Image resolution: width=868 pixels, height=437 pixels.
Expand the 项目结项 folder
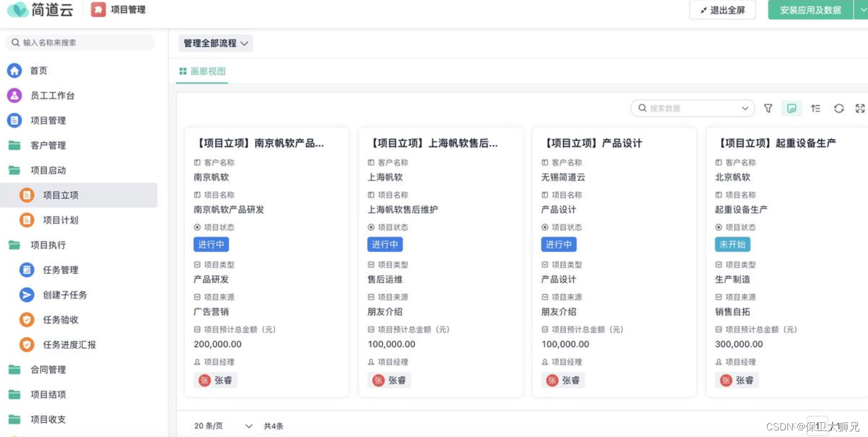point(48,394)
